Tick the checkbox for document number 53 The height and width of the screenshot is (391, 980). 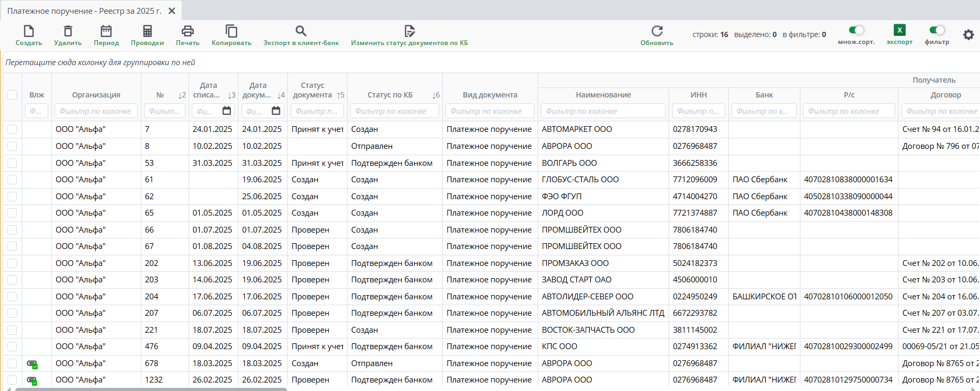click(x=12, y=163)
